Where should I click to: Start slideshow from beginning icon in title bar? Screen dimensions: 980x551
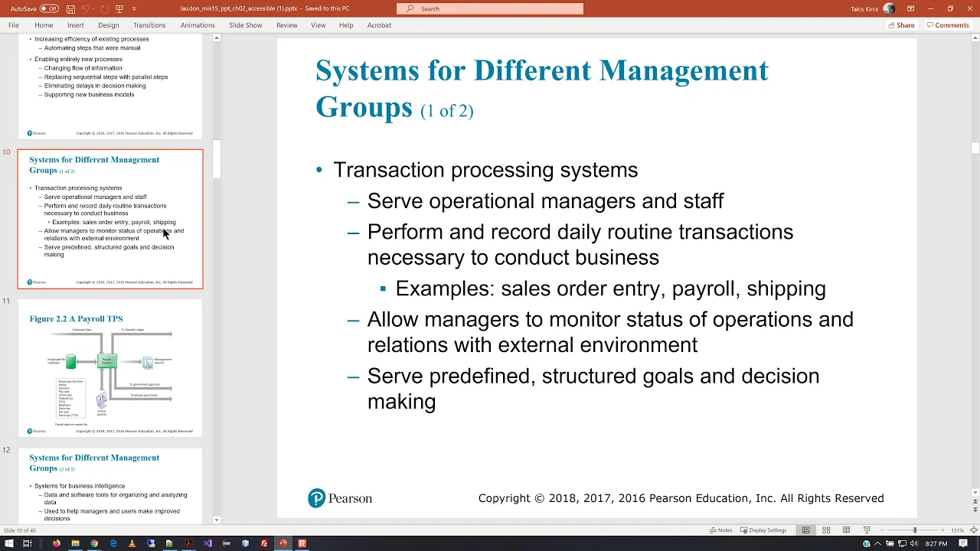119,8
